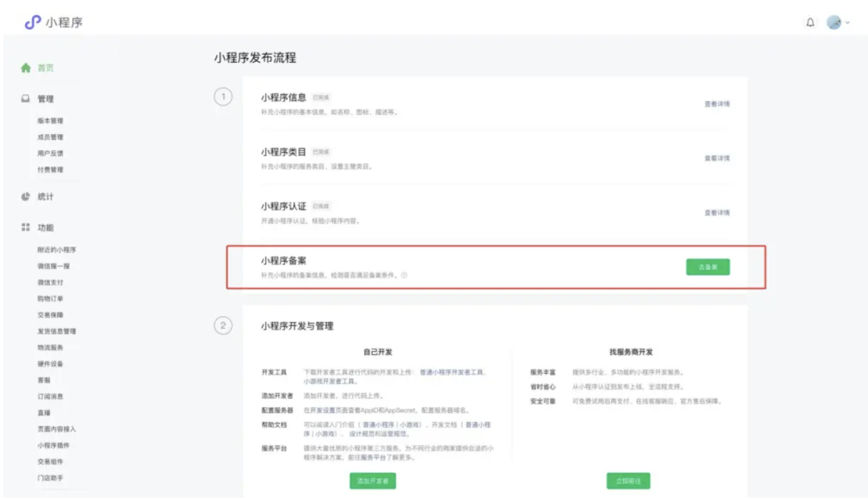Click the 立即前往 button under 找服务商开发

[x=627, y=481]
